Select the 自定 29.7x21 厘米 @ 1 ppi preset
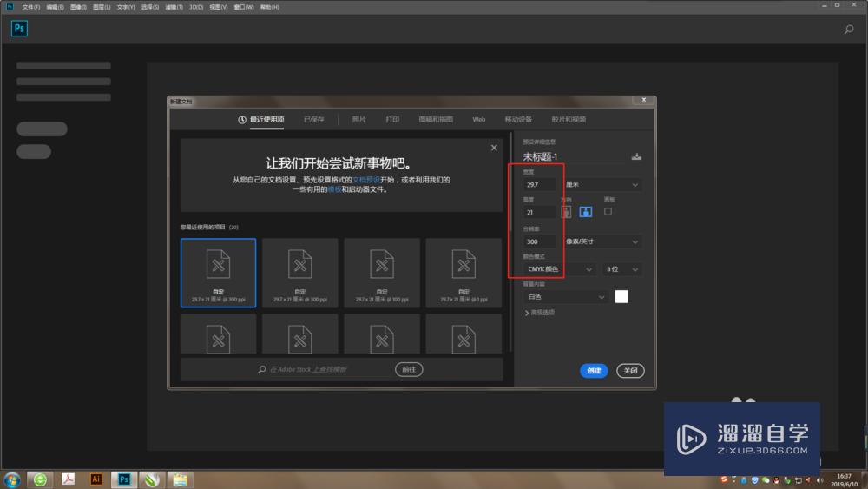Screen dimensions: 868x489 pyautogui.click(x=464, y=273)
